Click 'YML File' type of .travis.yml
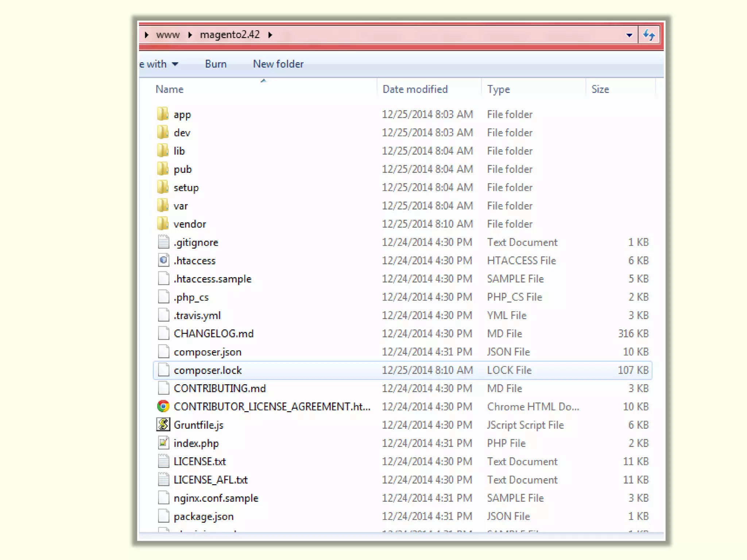This screenshot has height=560, width=747. click(507, 315)
